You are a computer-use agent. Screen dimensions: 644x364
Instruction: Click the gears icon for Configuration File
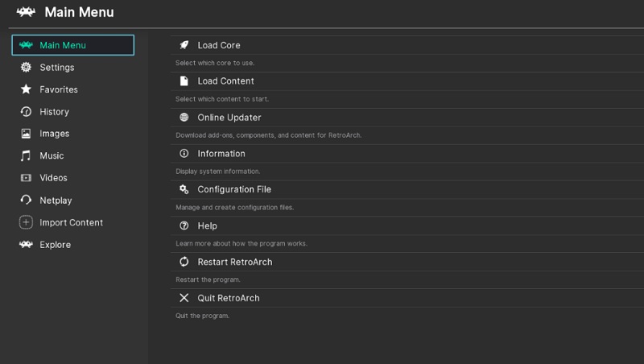(184, 190)
